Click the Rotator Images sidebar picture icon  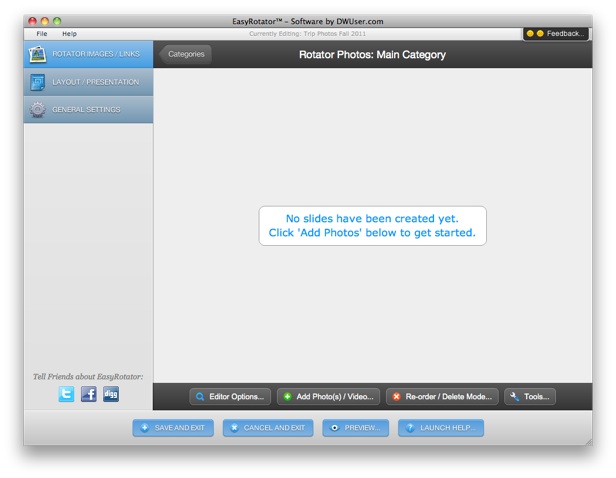[38, 54]
